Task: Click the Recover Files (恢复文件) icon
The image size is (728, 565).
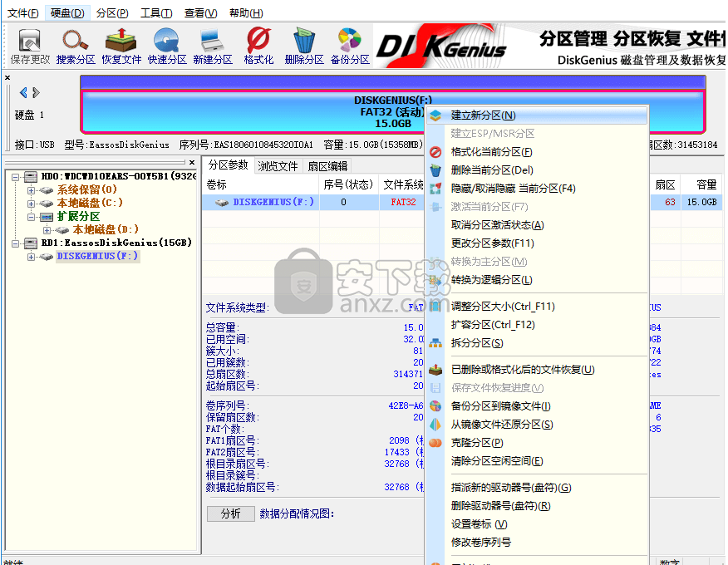Action: [x=121, y=47]
